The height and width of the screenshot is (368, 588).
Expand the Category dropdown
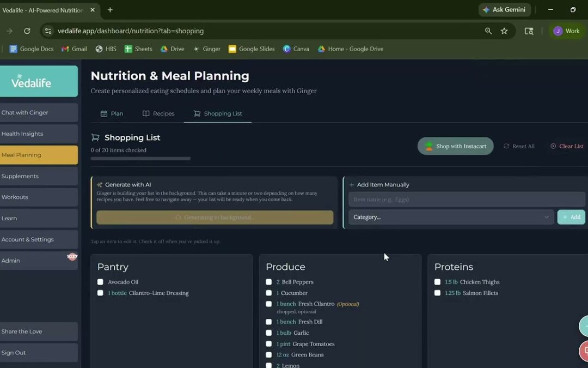tap(451, 217)
